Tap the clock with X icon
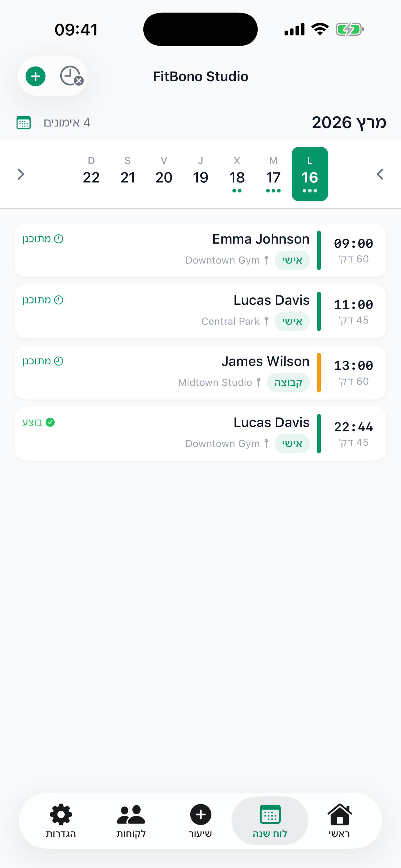 [71, 76]
